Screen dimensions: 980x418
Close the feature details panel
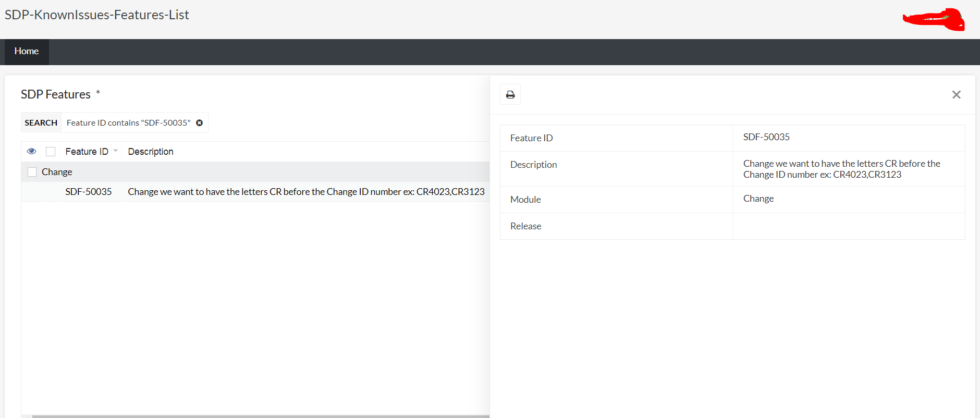[x=956, y=94]
